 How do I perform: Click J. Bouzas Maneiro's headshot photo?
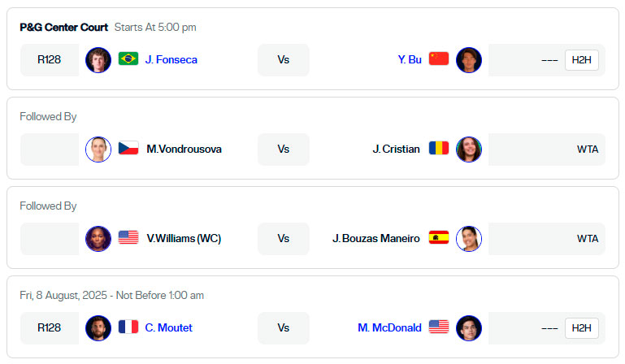(x=469, y=239)
